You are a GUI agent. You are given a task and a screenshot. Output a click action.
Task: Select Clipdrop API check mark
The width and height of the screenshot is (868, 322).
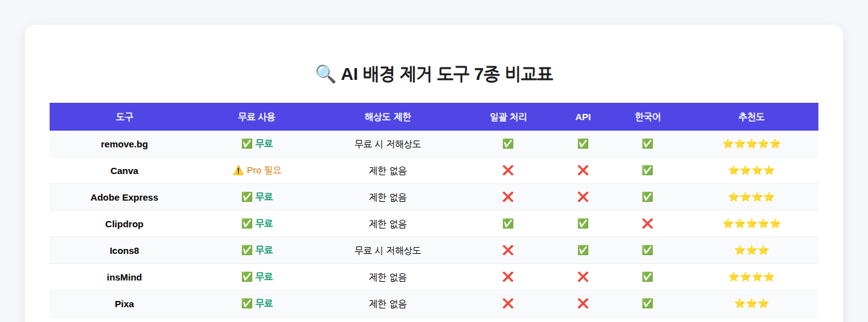click(583, 224)
